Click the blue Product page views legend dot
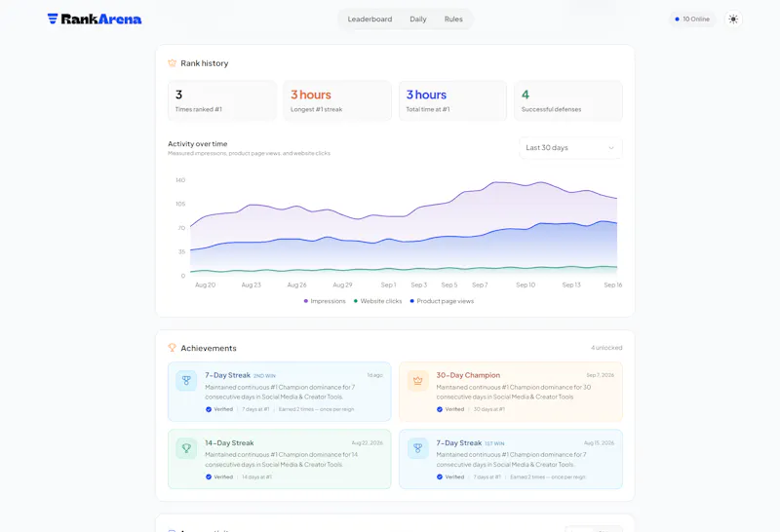 point(411,301)
